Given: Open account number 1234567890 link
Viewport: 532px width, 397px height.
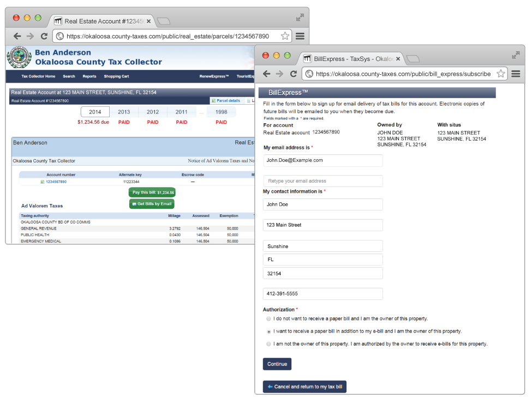Looking at the screenshot, I should point(56,182).
